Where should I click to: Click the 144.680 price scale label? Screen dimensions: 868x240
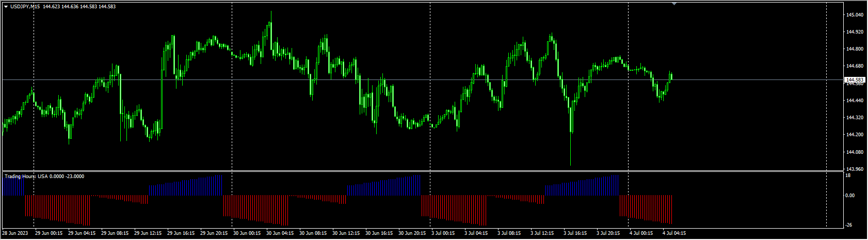(x=855, y=66)
